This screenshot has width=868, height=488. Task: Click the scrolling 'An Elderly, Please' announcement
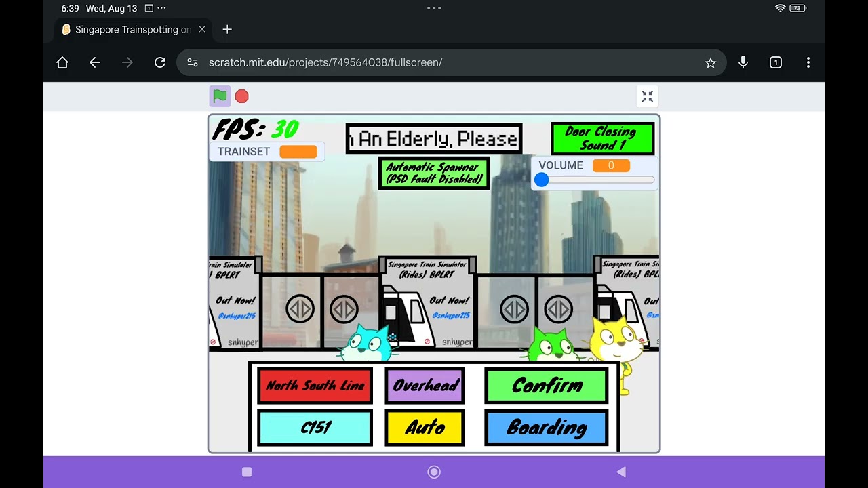(x=434, y=139)
